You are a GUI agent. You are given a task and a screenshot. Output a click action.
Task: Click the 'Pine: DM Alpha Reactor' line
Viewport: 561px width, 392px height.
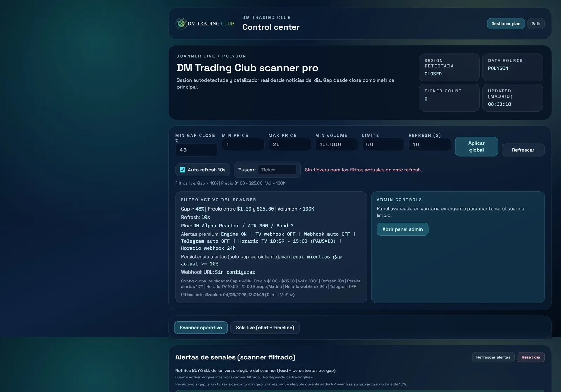(x=237, y=226)
